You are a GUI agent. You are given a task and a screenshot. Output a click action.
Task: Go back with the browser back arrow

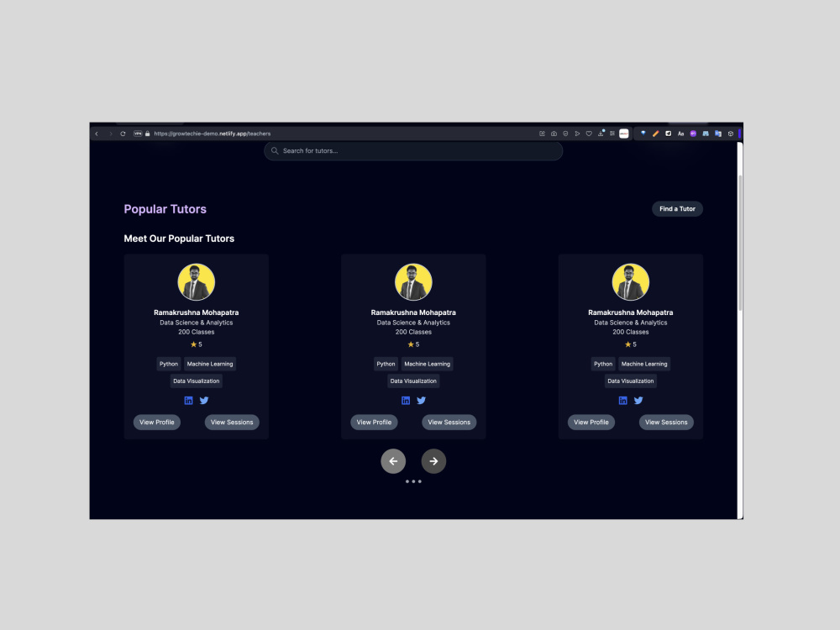(97, 134)
